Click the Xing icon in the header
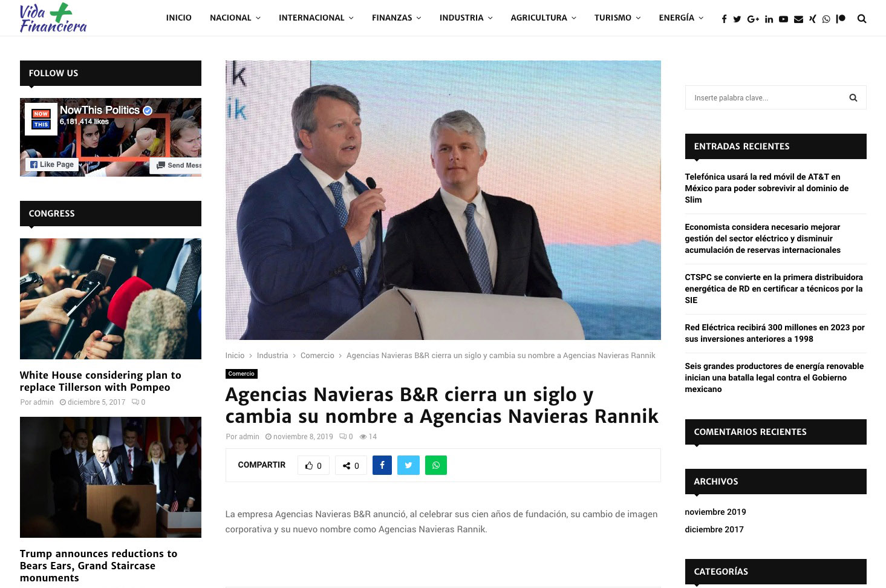 click(x=812, y=19)
